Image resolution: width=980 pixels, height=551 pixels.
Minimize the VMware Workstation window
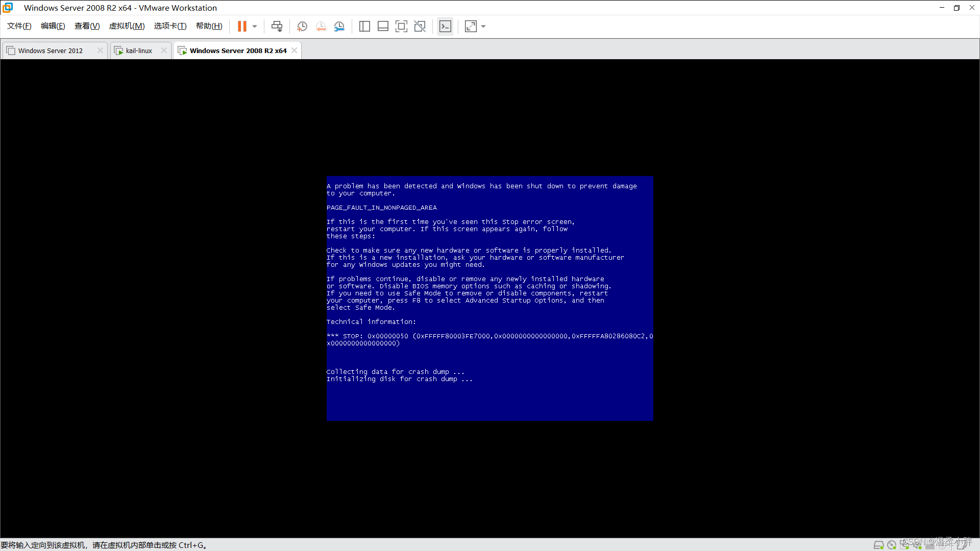click(x=942, y=8)
